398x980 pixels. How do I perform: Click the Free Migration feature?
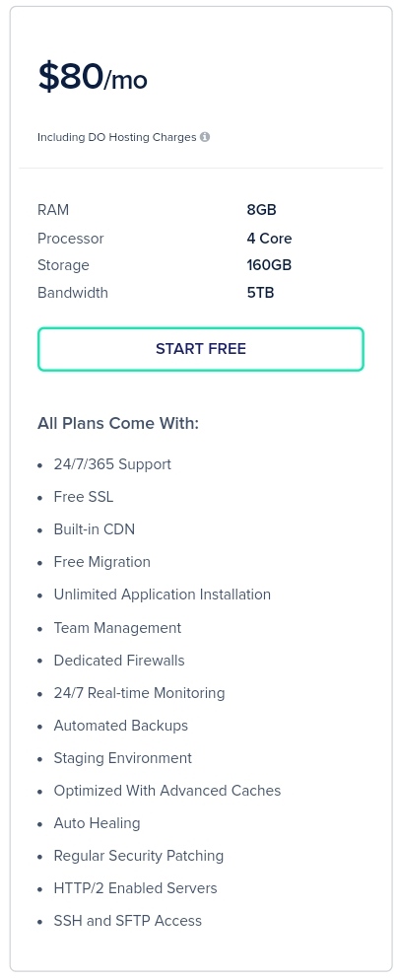click(101, 562)
